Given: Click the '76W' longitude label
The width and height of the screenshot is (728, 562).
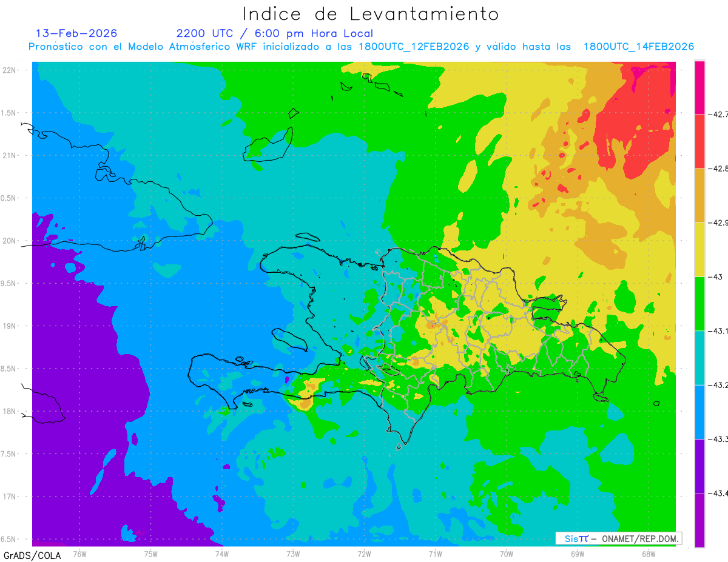Looking at the screenshot, I should pos(79,554).
